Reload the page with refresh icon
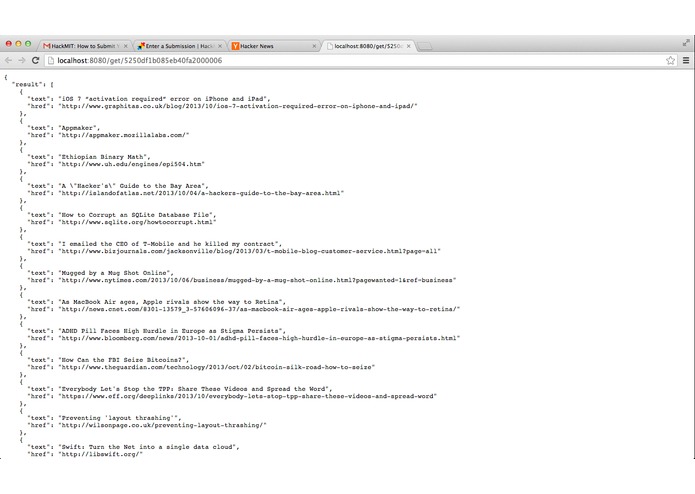Viewport: 695px width, 494px height. [x=35, y=60]
